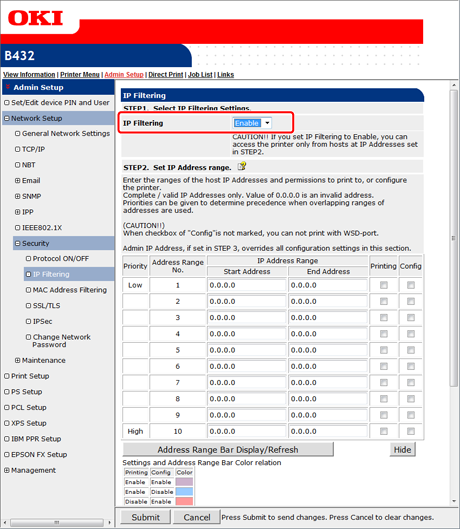Expand the Maintenance plus icon
This screenshot has height=529, width=460.
[18, 360]
